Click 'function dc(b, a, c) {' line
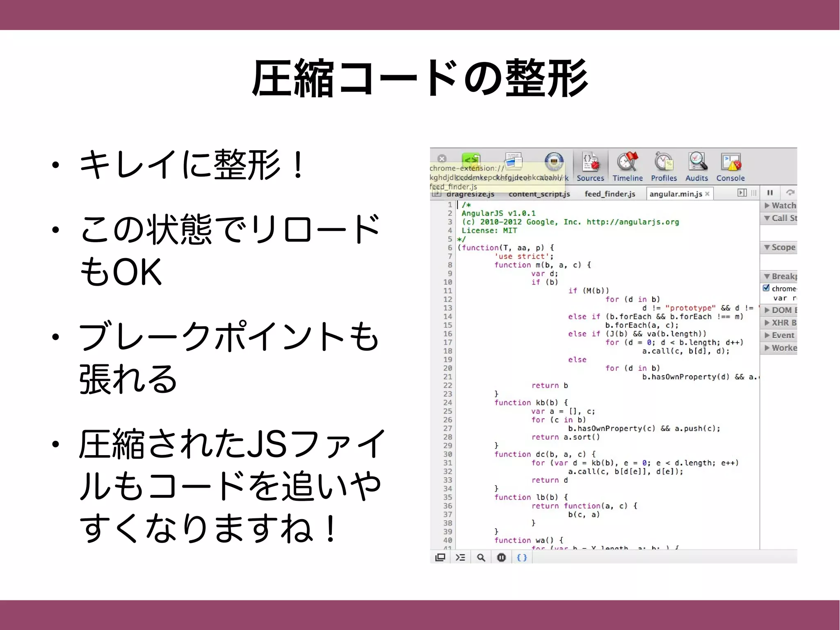Image resolution: width=840 pixels, height=630 pixels. click(x=545, y=454)
